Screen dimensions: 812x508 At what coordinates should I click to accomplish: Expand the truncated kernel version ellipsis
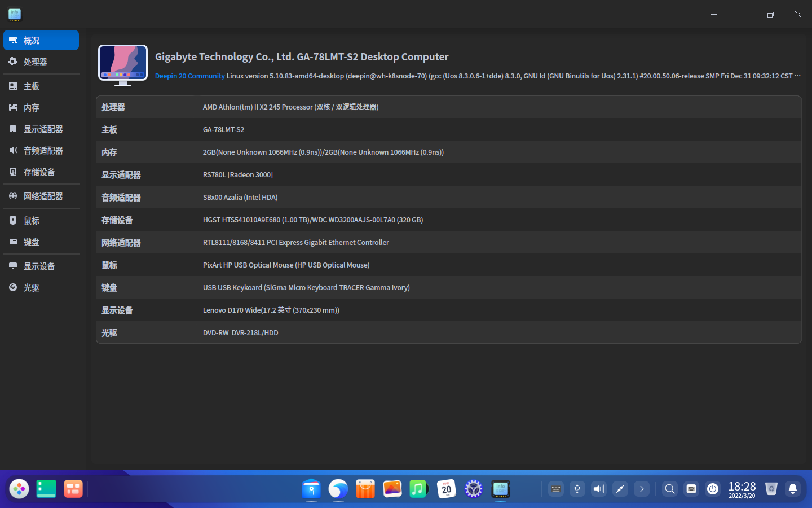(797, 76)
